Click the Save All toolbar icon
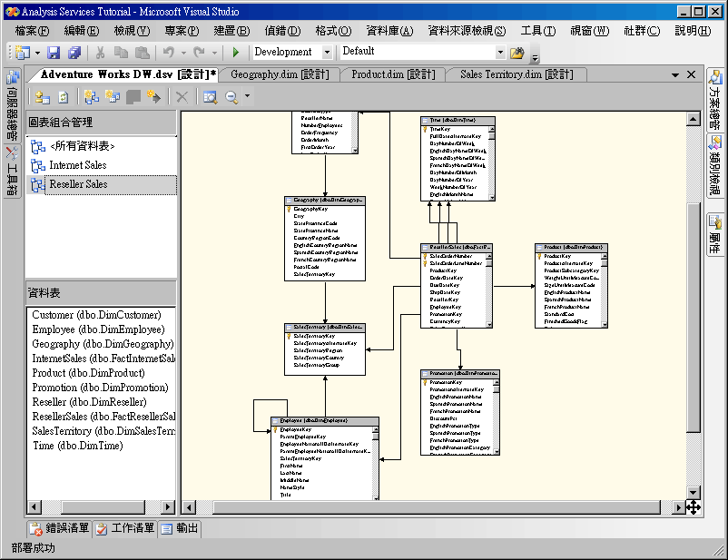Viewport: 728px width, 560px height. [74, 52]
